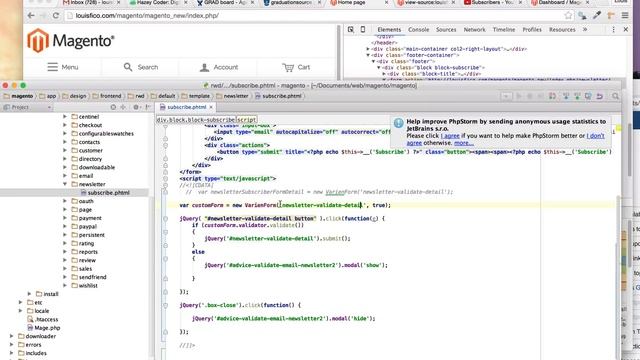Image resolution: width=640 pixels, height=360 pixels.
Task: Click the I don't agree link
Action: [x=506, y=139]
